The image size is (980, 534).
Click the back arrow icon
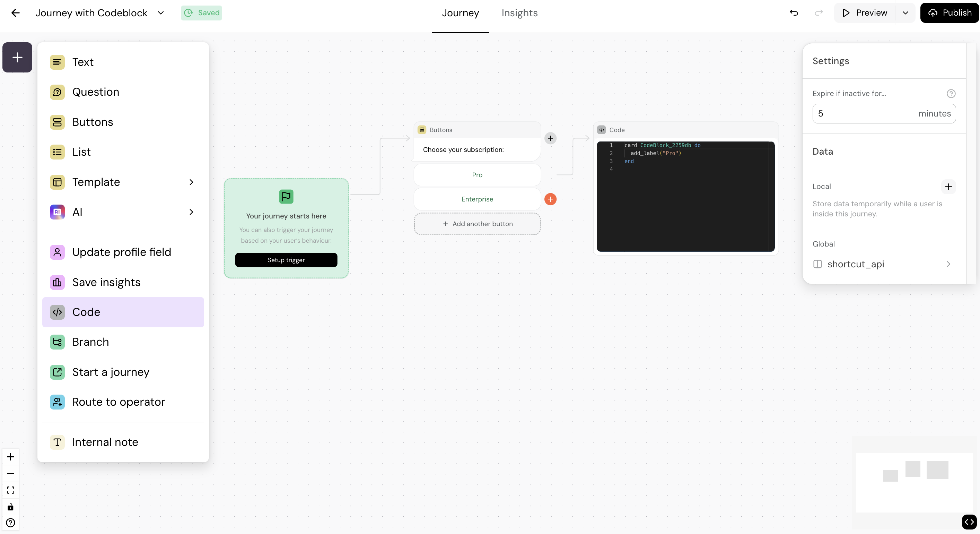15,13
